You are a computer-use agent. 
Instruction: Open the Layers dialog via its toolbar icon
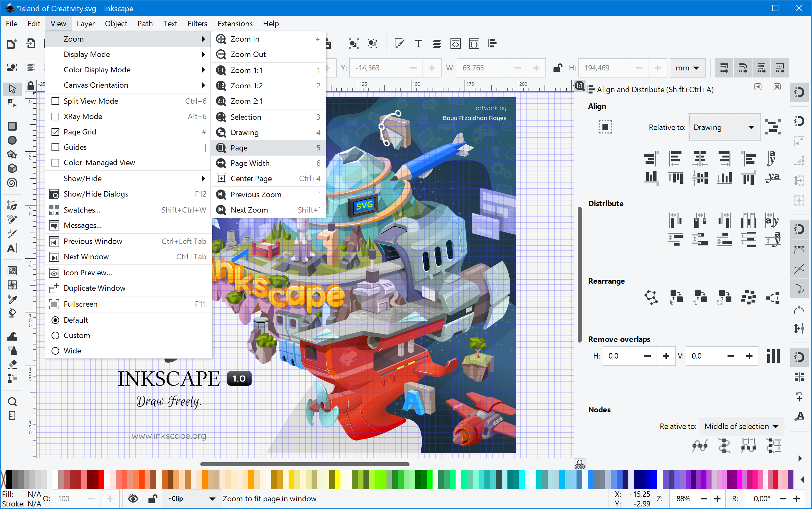coord(436,44)
